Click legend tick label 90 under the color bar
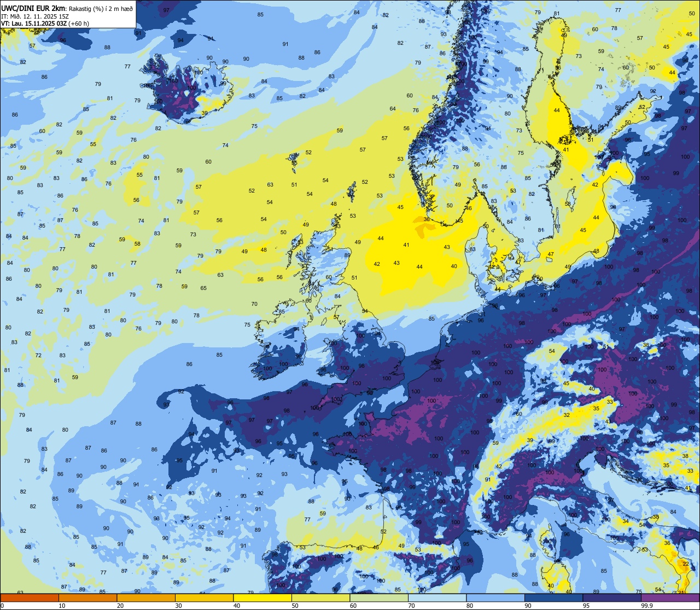 (528, 606)
